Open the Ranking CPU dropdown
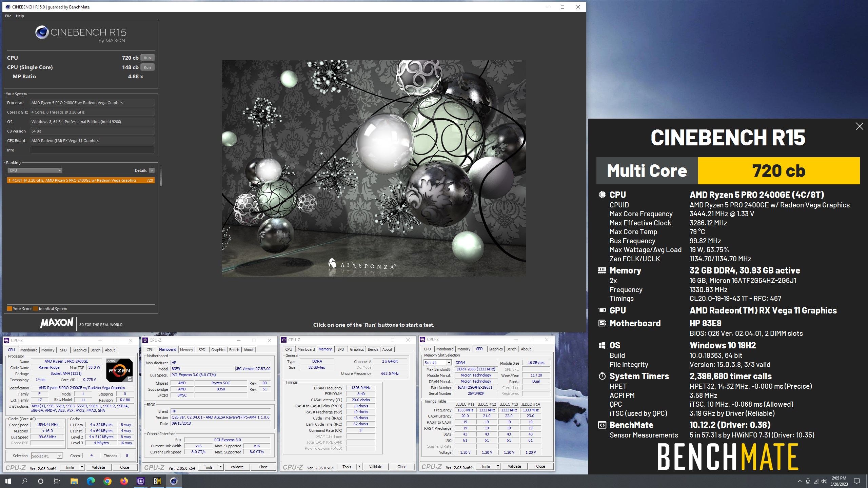868x488 pixels. tap(35, 170)
